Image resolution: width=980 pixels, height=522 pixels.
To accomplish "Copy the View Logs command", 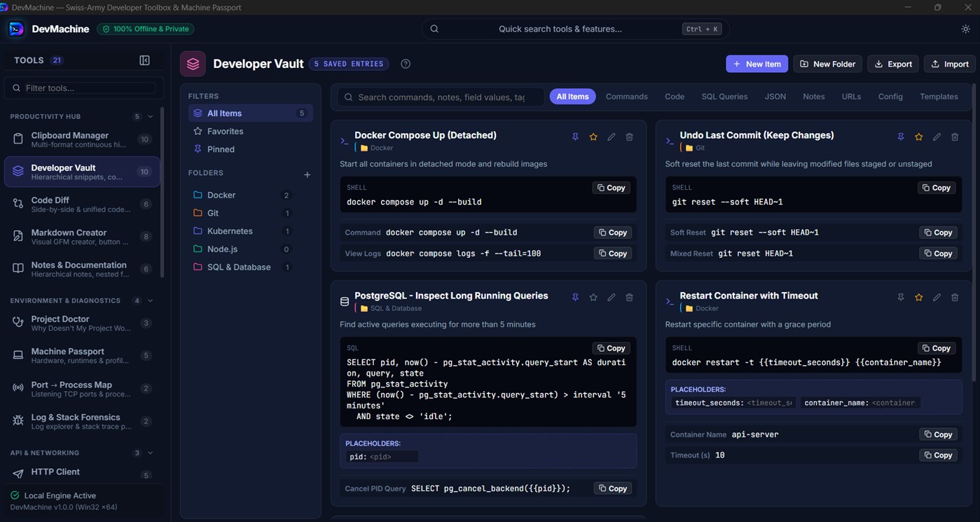I will point(612,254).
